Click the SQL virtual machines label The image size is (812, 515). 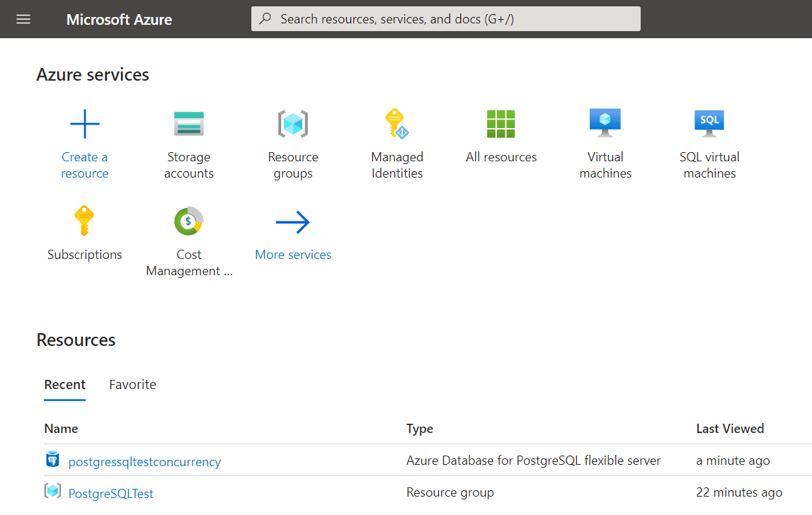[x=709, y=165]
